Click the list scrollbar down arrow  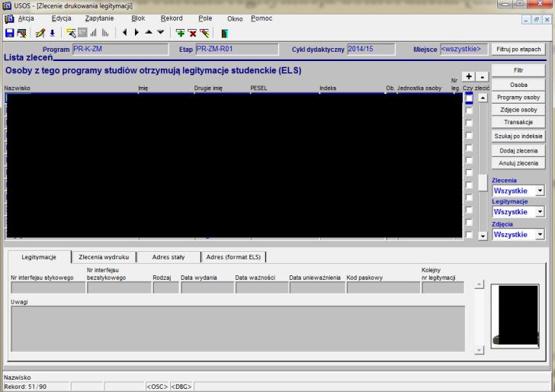tap(483, 236)
